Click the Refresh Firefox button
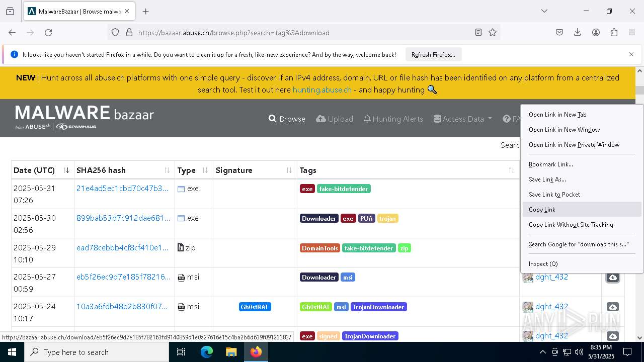644x362 pixels. coord(433,55)
